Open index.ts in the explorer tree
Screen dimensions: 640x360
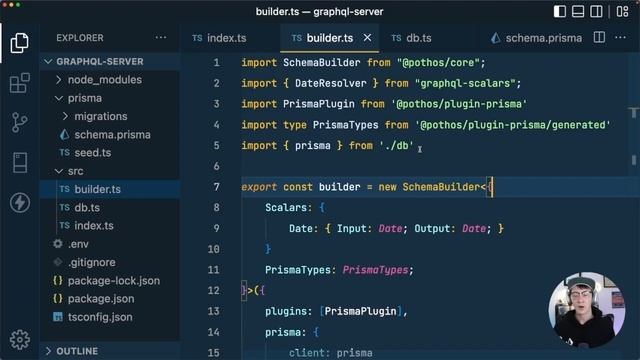[x=110, y=226]
